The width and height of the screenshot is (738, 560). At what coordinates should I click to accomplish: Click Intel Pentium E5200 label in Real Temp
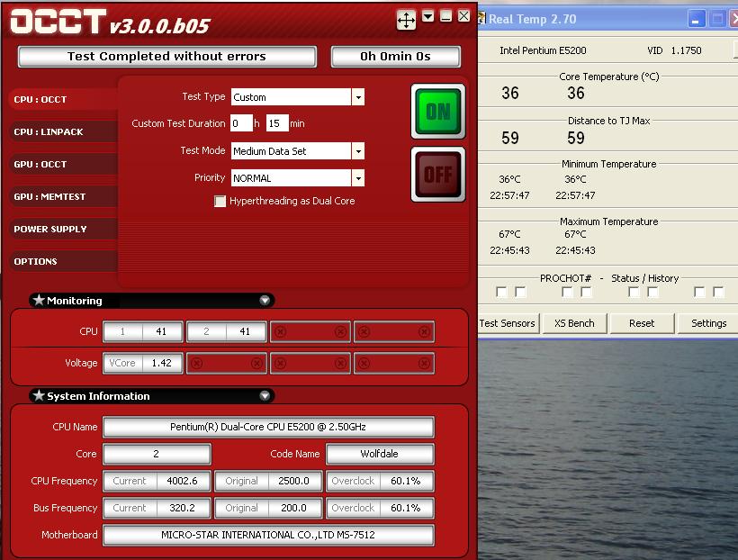[x=543, y=50]
